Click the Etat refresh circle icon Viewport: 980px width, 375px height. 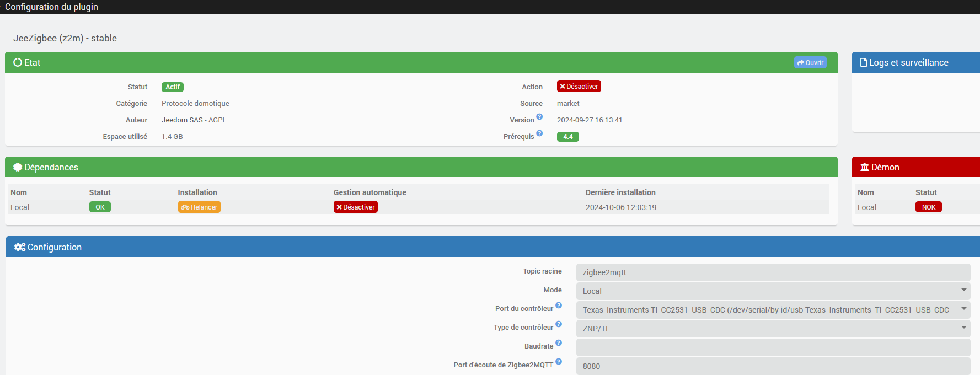tap(18, 62)
